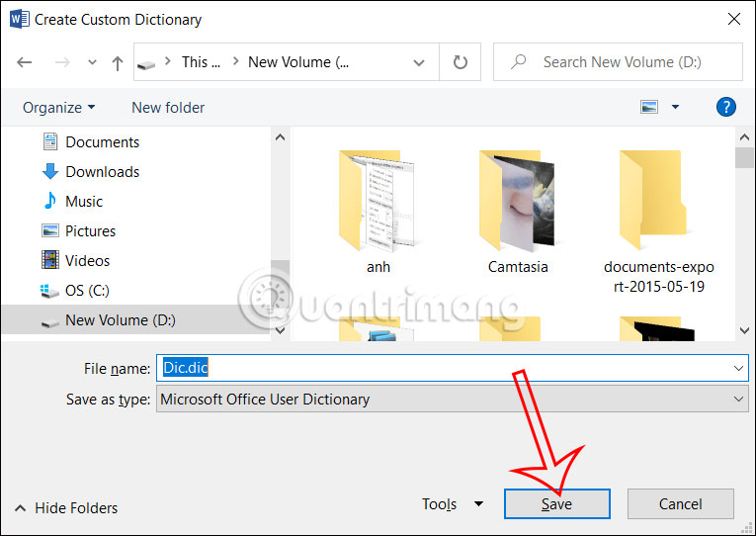This screenshot has height=536, width=756.
Task: Select OS (C:) drive in the navigation pane
Action: point(87,291)
